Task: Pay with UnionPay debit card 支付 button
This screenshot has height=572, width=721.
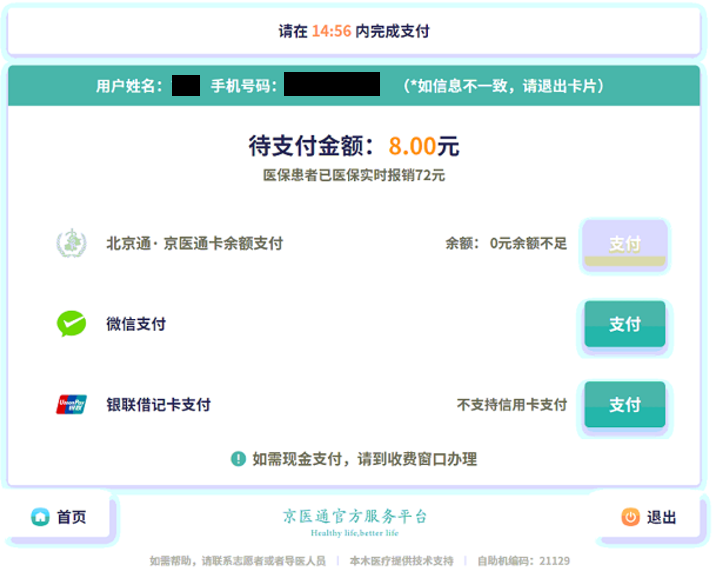Action: click(624, 405)
